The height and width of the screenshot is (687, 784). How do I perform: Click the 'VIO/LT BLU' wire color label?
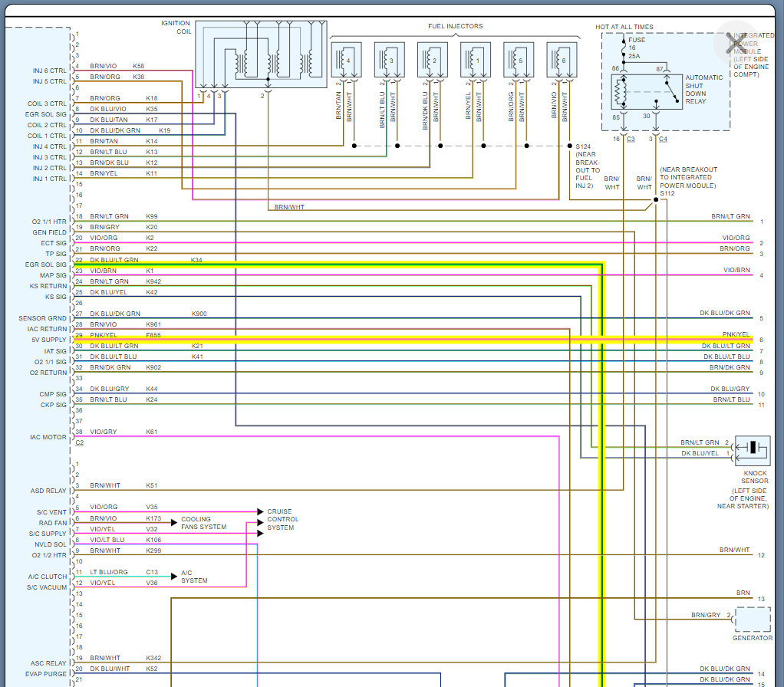107,540
